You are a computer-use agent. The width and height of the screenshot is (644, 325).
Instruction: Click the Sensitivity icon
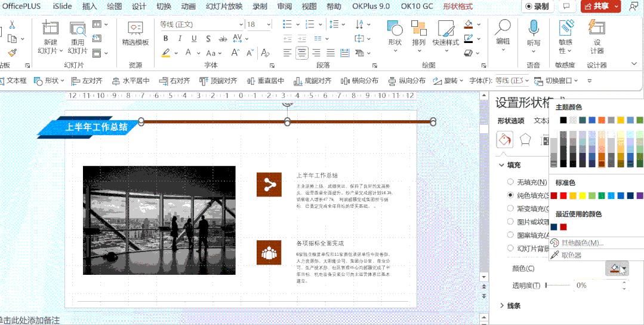pyautogui.click(x=566, y=27)
